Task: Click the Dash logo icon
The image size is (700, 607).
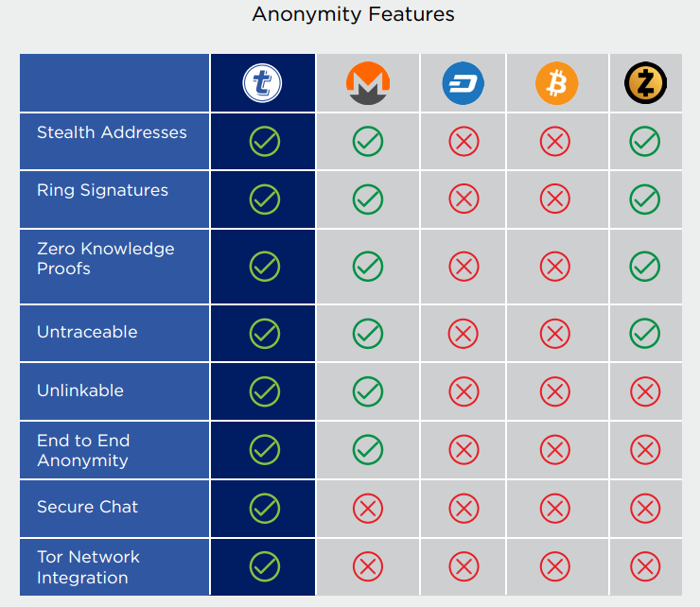Action: click(x=464, y=83)
